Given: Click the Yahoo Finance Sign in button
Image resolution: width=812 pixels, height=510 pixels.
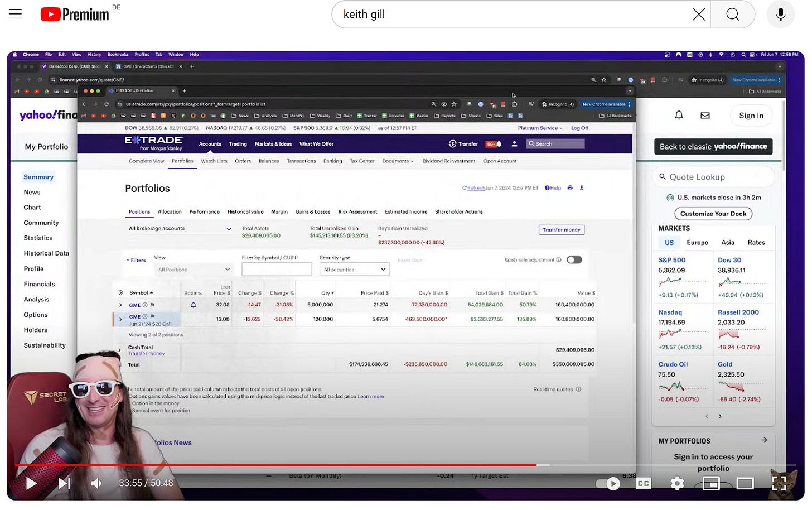Looking at the screenshot, I should (x=751, y=116).
